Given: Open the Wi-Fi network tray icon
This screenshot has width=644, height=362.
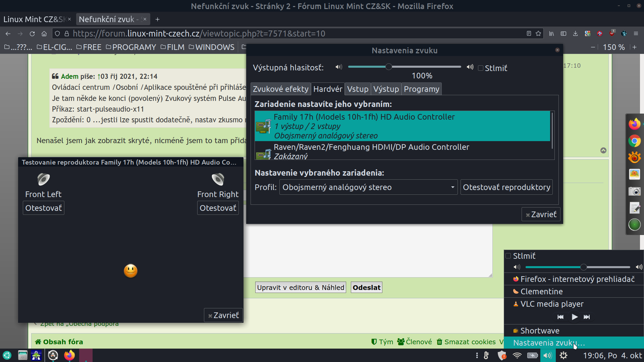Looking at the screenshot, I should 517,355.
